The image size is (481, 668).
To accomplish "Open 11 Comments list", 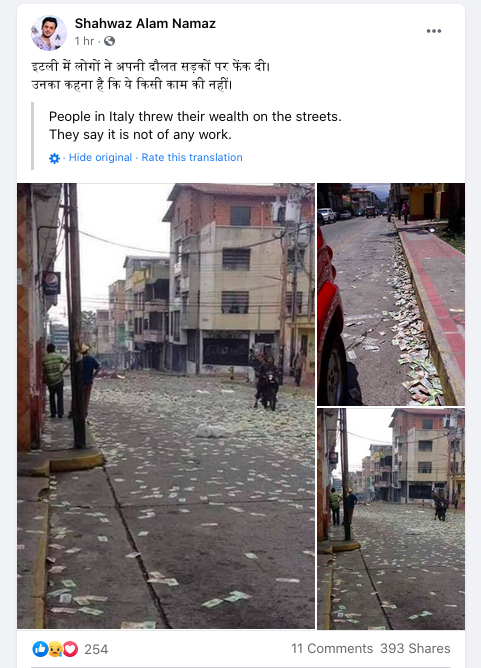I will (332, 648).
